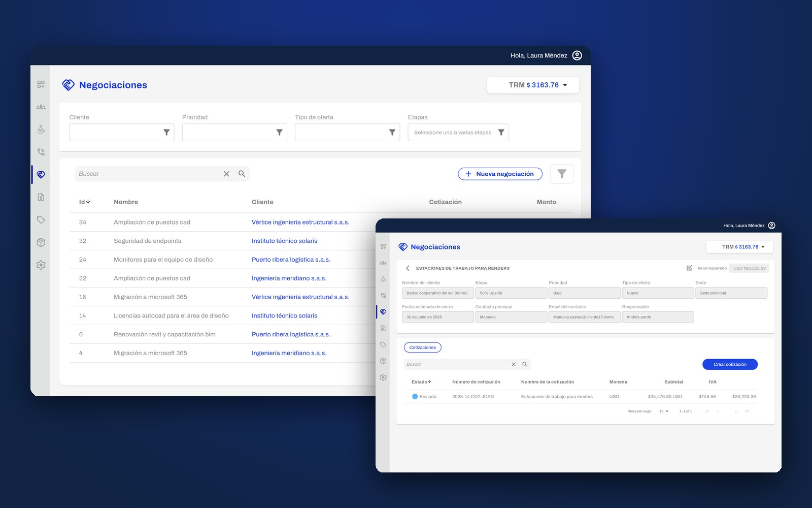The image size is (812, 508).
Task: Click search magnifier in back window Buscar field
Action: click(x=242, y=174)
